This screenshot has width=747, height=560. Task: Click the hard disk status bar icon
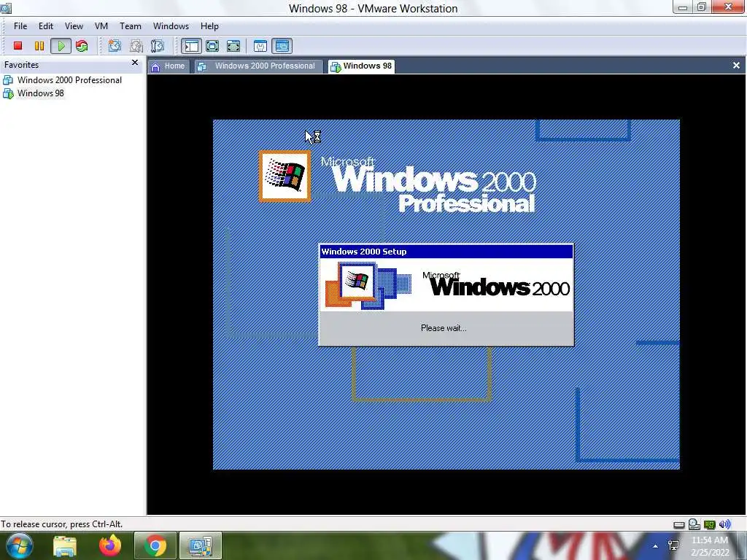click(679, 525)
